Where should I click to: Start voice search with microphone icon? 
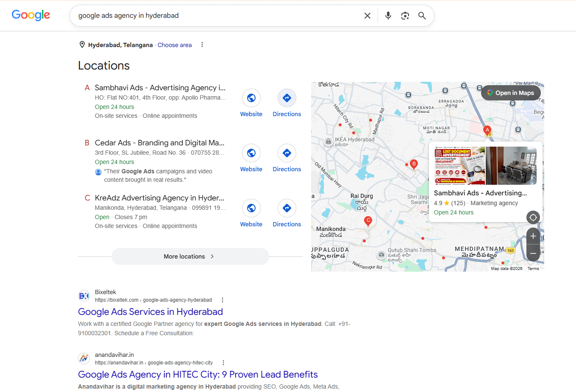click(x=388, y=16)
